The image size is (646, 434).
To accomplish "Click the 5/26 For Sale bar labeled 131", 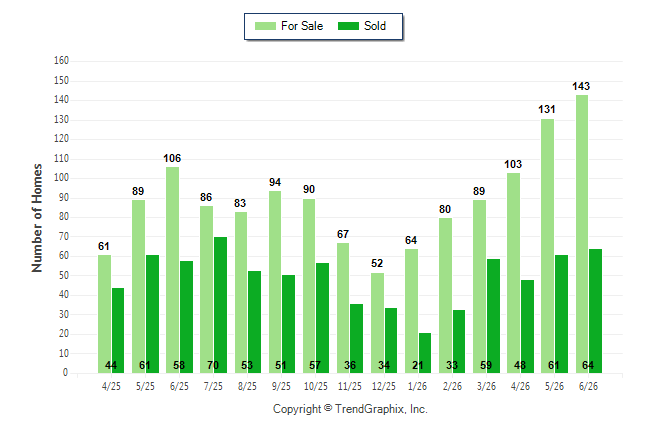I will 548,246.
